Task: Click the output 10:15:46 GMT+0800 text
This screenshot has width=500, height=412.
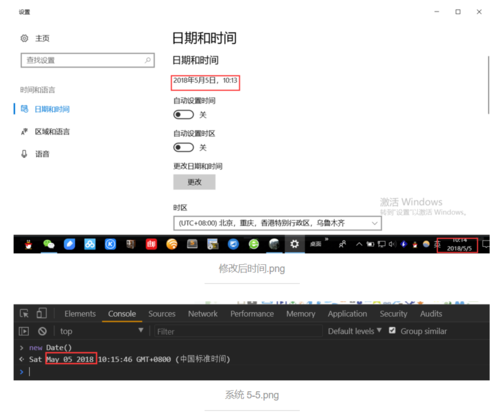Action: click(134, 359)
